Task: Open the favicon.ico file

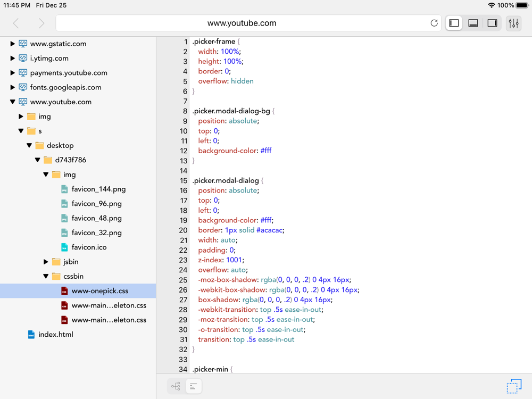Action: [x=89, y=247]
